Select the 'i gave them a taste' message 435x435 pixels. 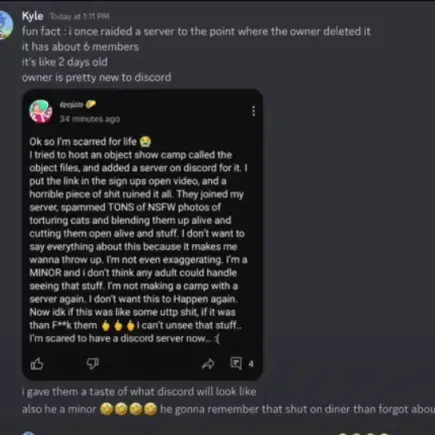coord(139,392)
